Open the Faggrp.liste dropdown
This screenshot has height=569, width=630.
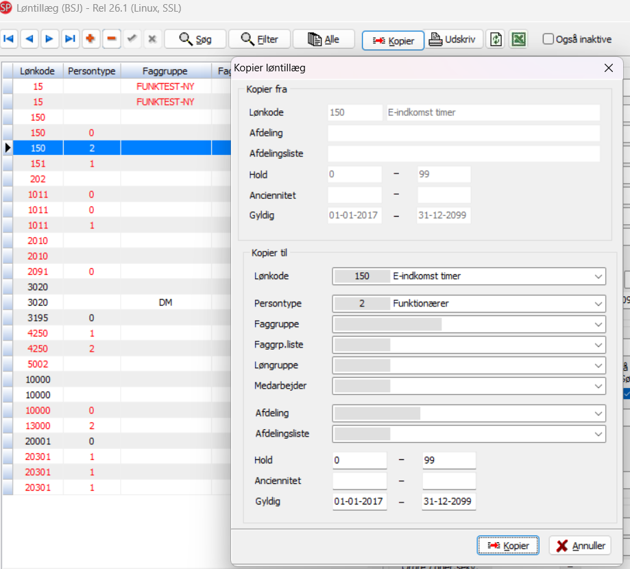click(x=598, y=345)
